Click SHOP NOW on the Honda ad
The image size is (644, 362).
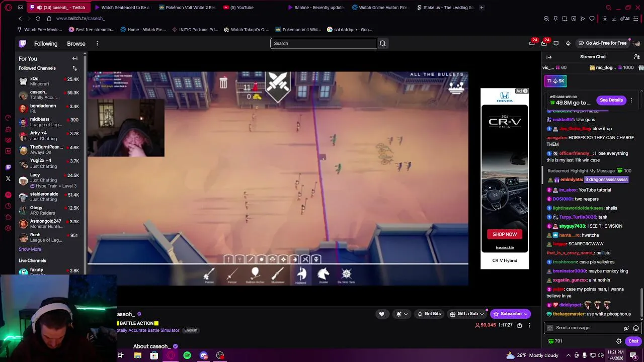pos(505,234)
